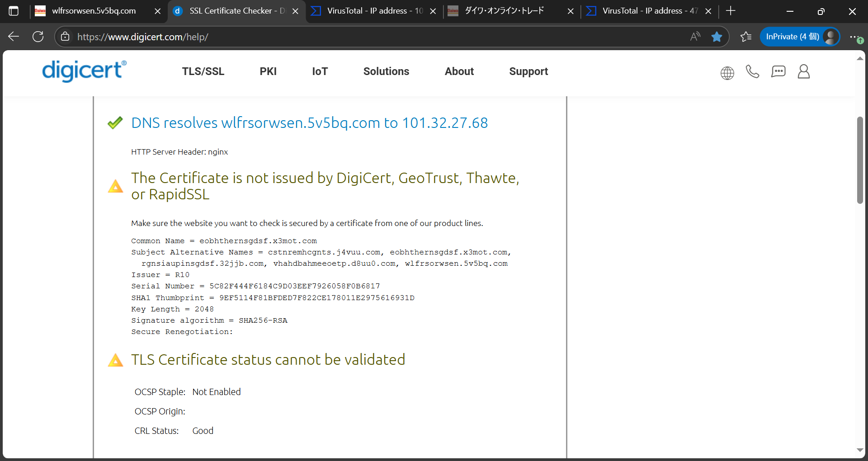Click the Common Name certificate line
Screen dimensions: 868x461
point(224,241)
